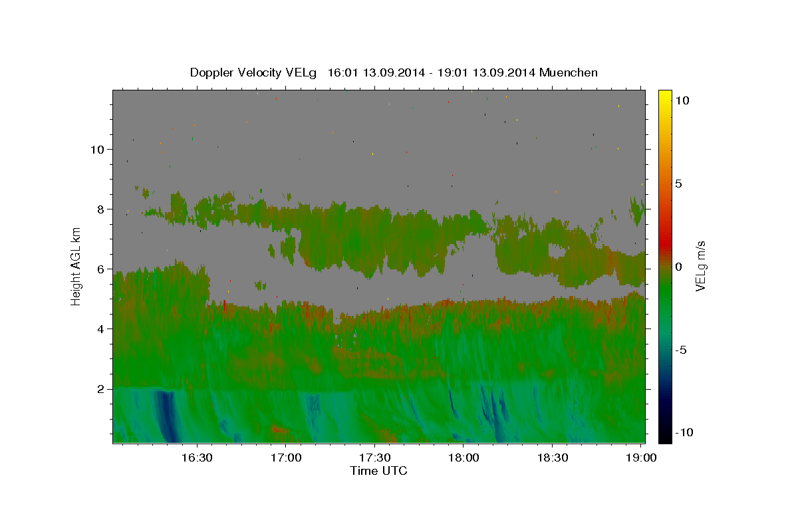Image resolution: width=798 pixels, height=532 pixels.
Task: Click the 17:30 time axis label
Action: click(x=375, y=458)
